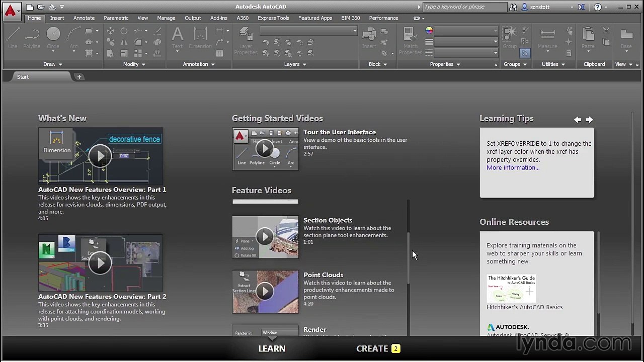Play AutoCAD New Features Overview Part 1 video
The image size is (644, 362).
tap(101, 156)
